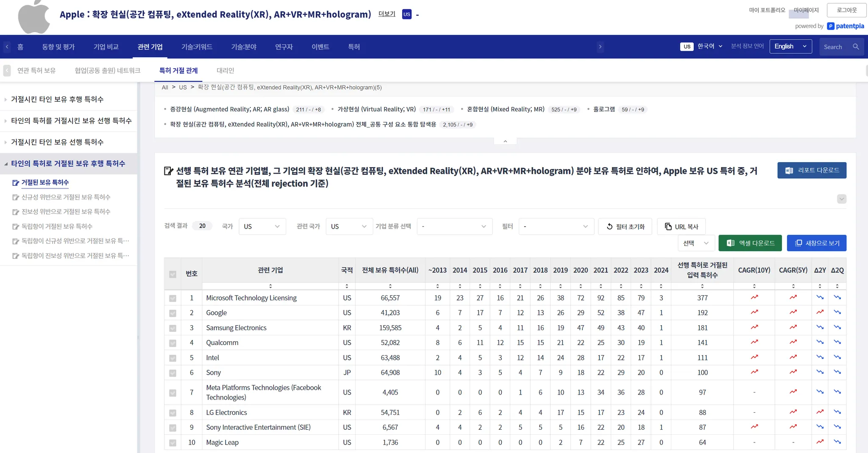Sort by 관련 기업 column sort arrows
This screenshot has width=868, height=453.
pyautogui.click(x=270, y=286)
